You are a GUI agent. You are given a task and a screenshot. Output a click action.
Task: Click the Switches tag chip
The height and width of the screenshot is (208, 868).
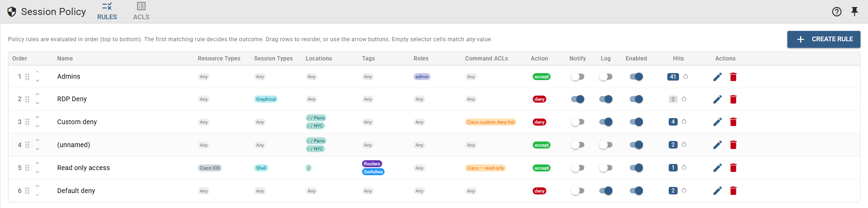coord(373,171)
